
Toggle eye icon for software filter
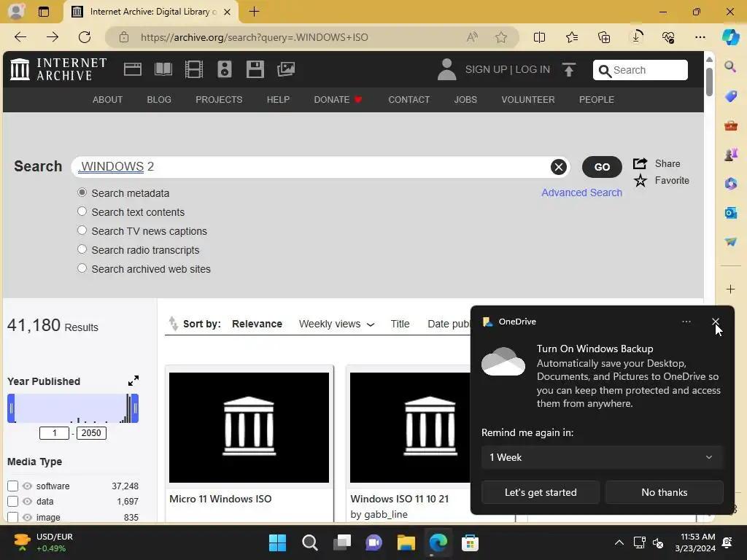pos(27,486)
